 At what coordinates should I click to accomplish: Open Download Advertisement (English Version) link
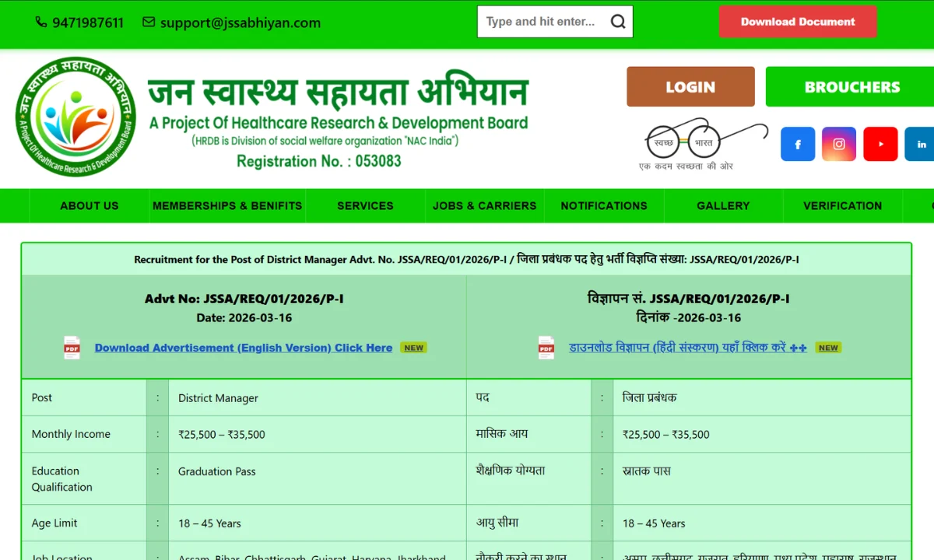(x=244, y=348)
